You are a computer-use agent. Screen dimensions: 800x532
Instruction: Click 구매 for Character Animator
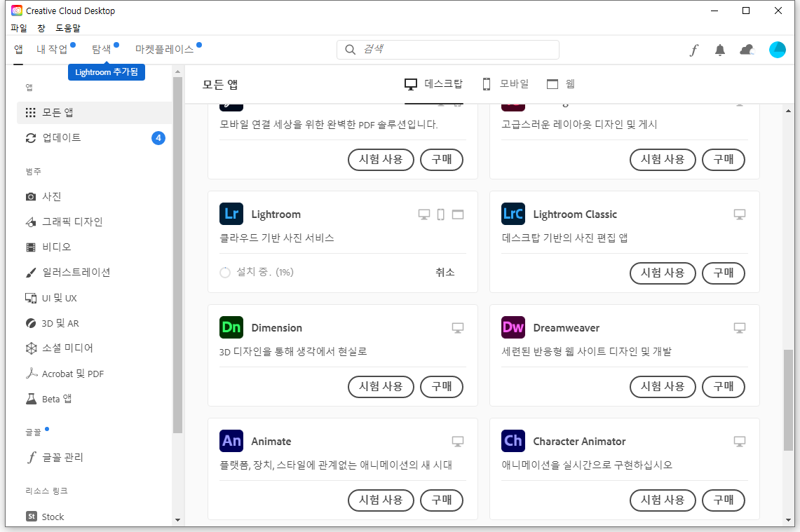tap(724, 500)
